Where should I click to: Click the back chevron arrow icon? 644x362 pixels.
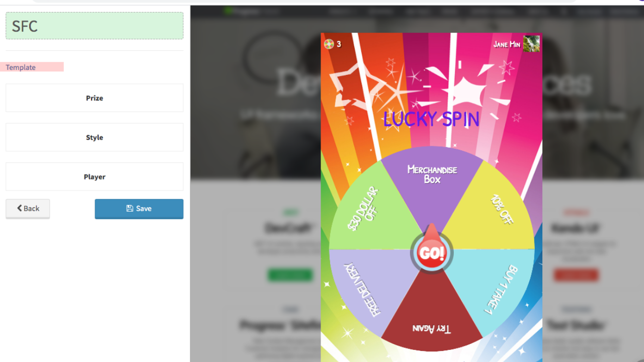(x=20, y=208)
